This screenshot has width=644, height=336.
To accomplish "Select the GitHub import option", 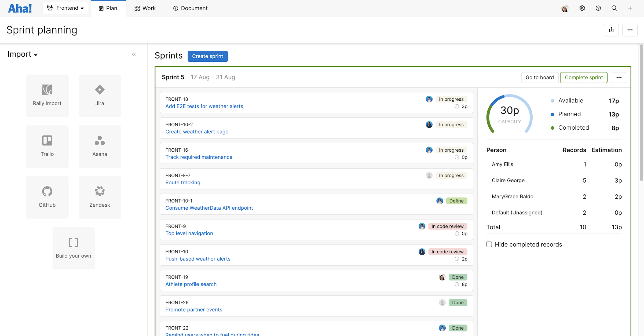I will pos(47,197).
